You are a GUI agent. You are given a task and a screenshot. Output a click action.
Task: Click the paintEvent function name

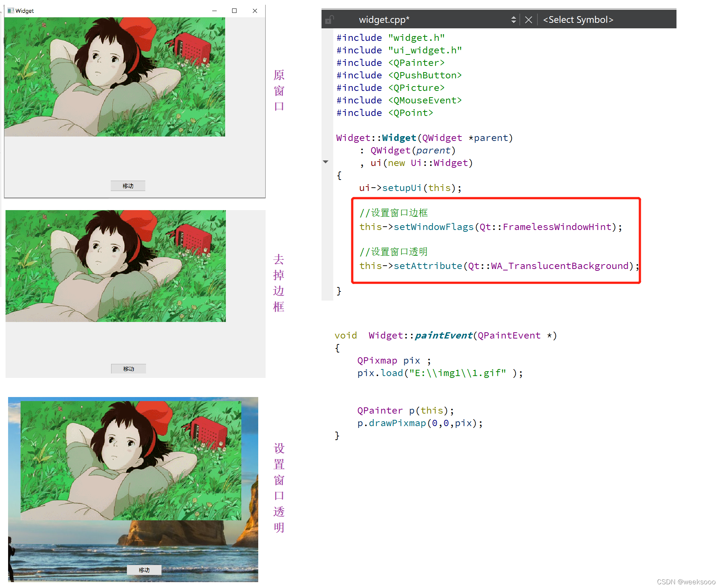coord(443,336)
